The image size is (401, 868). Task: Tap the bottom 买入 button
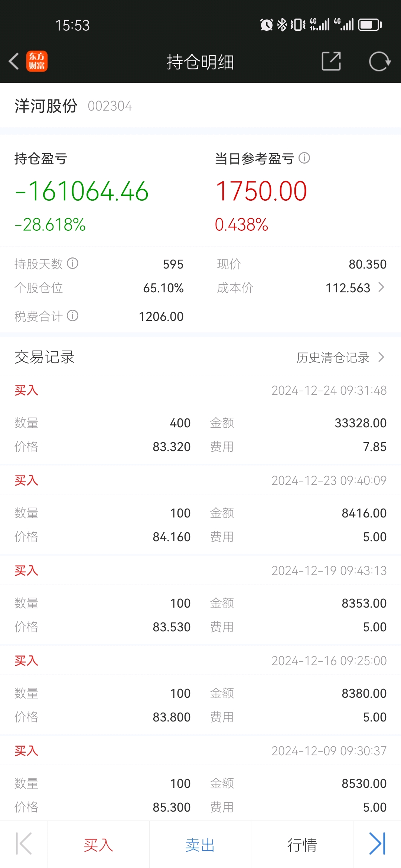point(98,845)
